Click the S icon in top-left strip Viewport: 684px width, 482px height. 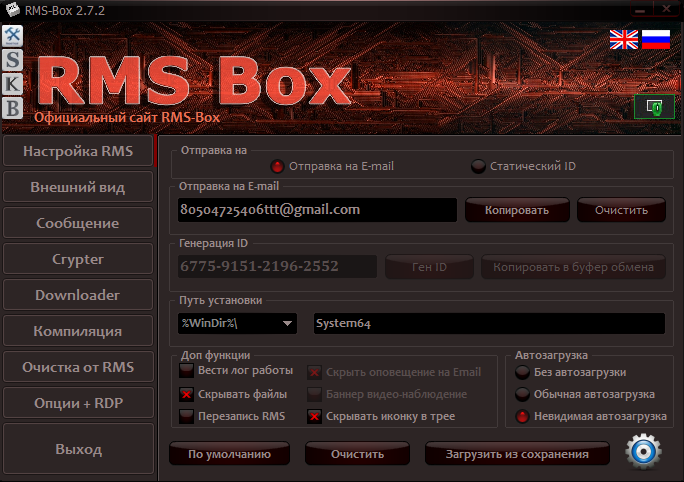pyautogui.click(x=13, y=59)
